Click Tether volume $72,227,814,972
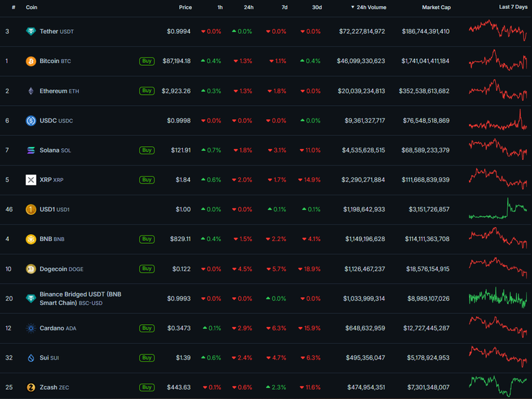Image resolution: width=532 pixels, height=399 pixels. [362, 32]
